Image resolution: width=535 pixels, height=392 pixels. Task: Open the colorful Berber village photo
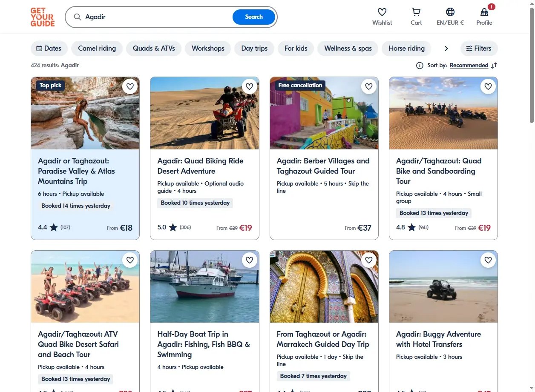pos(324,113)
